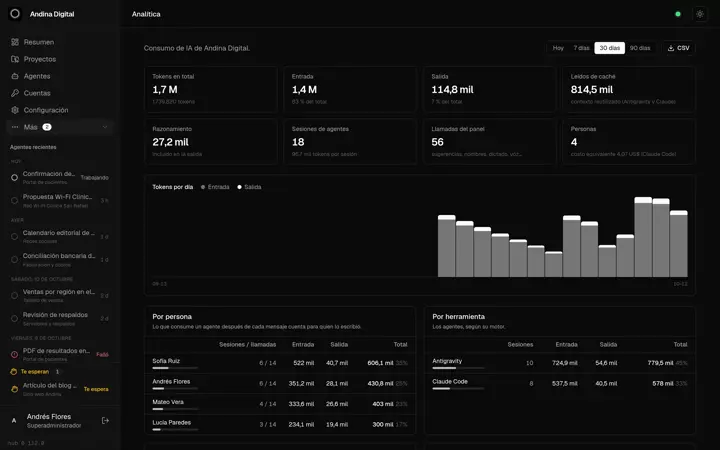This screenshot has height=450, width=720.
Task: Click status circle of Ventas por región agent
Action: click(x=14, y=295)
